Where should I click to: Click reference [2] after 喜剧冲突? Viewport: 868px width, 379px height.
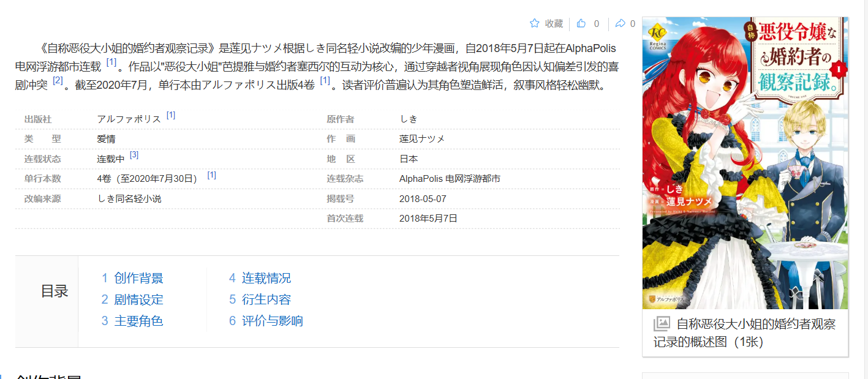click(x=58, y=81)
